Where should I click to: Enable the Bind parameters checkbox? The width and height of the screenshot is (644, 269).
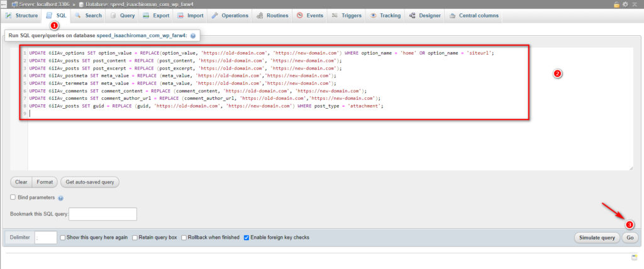click(x=13, y=197)
